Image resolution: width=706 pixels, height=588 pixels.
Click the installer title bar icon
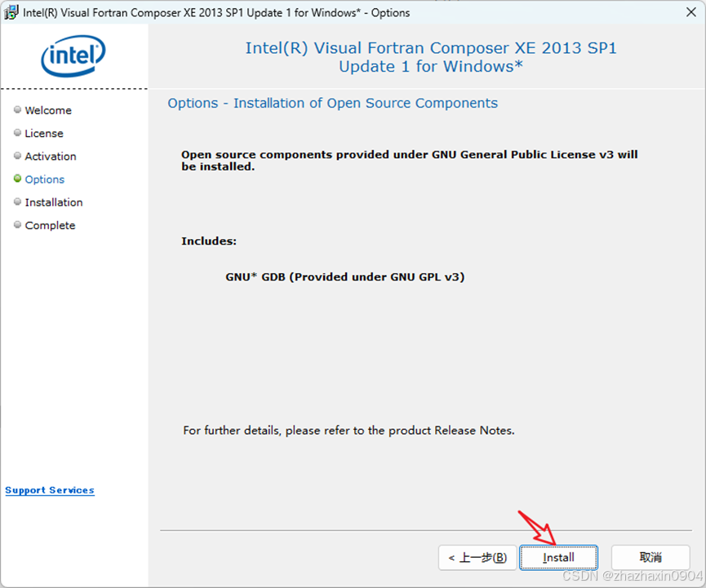(11, 12)
